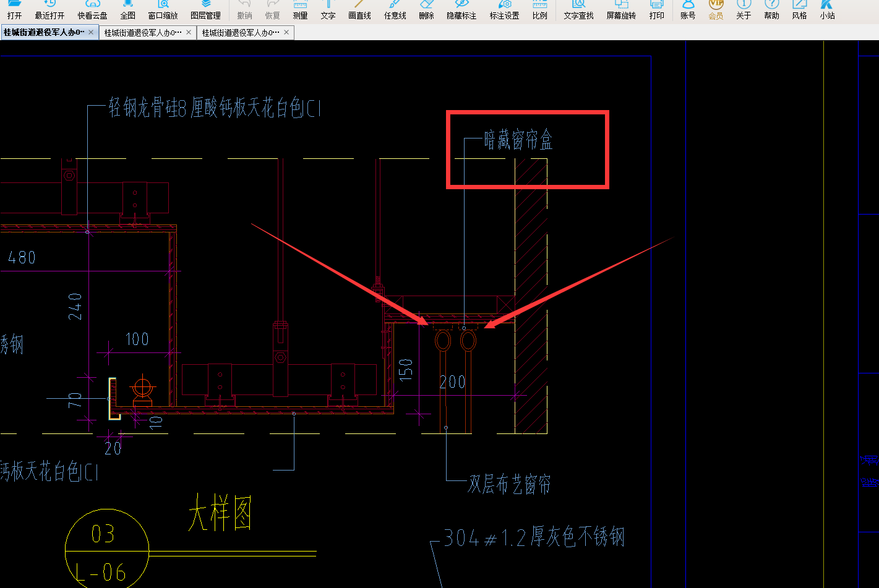This screenshot has height=588, width=879.
Task: Click the 100 dimension value
Action: pos(137,339)
